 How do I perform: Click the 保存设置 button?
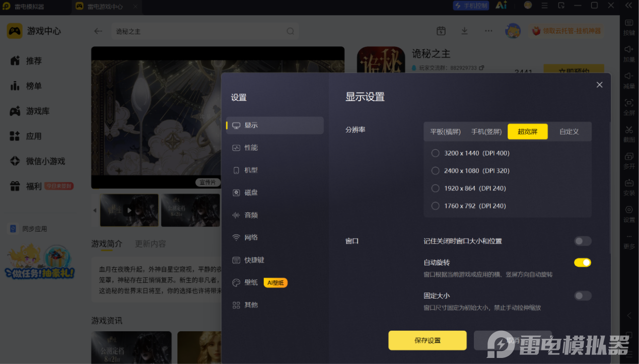(428, 340)
